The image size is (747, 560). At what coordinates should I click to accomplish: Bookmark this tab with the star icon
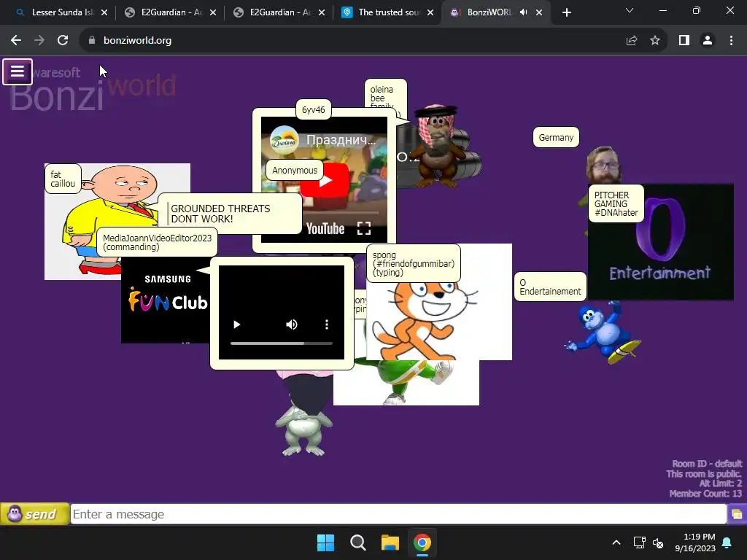coord(655,41)
